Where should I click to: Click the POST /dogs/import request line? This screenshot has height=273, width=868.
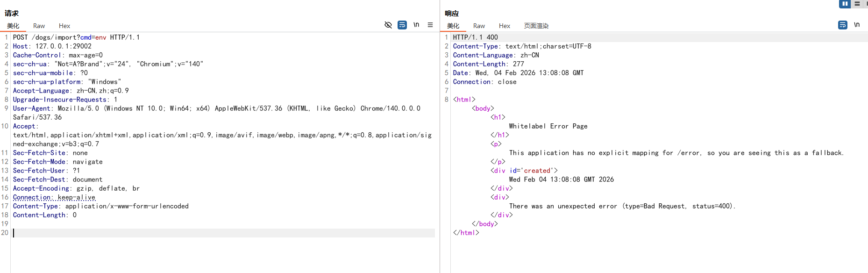76,37
